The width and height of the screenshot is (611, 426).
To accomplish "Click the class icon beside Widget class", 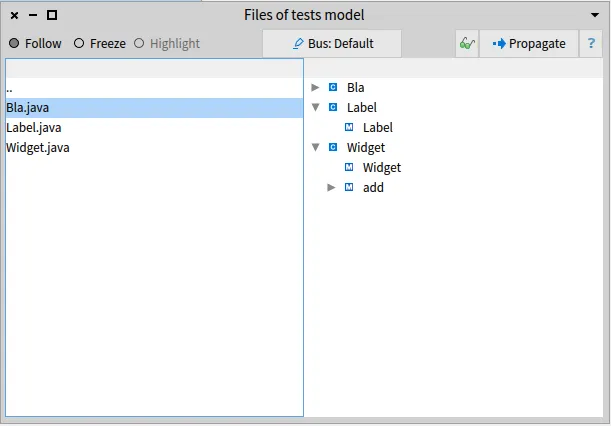I will pos(333,147).
